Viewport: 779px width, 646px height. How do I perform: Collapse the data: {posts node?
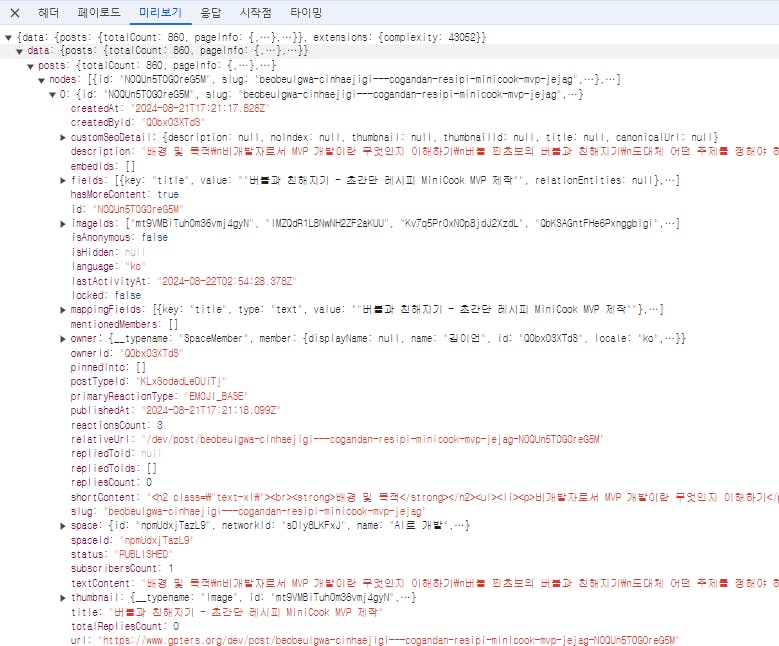click(19, 51)
